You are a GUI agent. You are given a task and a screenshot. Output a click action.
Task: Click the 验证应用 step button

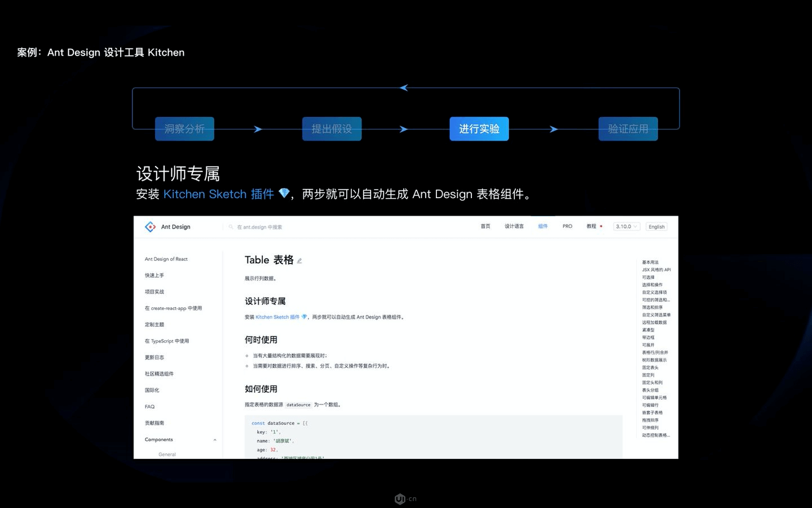628,129
